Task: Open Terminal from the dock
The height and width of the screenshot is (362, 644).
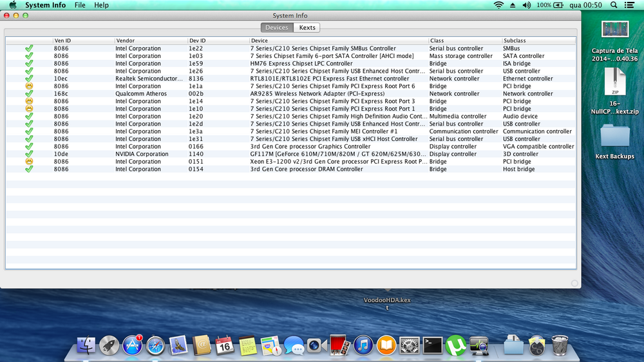Action: [x=432, y=345]
